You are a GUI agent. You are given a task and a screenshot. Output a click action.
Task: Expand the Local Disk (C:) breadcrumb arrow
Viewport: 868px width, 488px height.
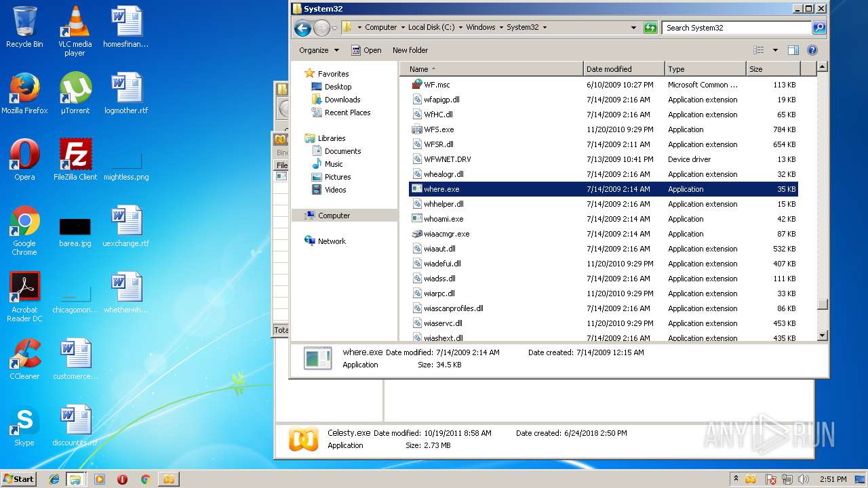pyautogui.click(x=460, y=28)
